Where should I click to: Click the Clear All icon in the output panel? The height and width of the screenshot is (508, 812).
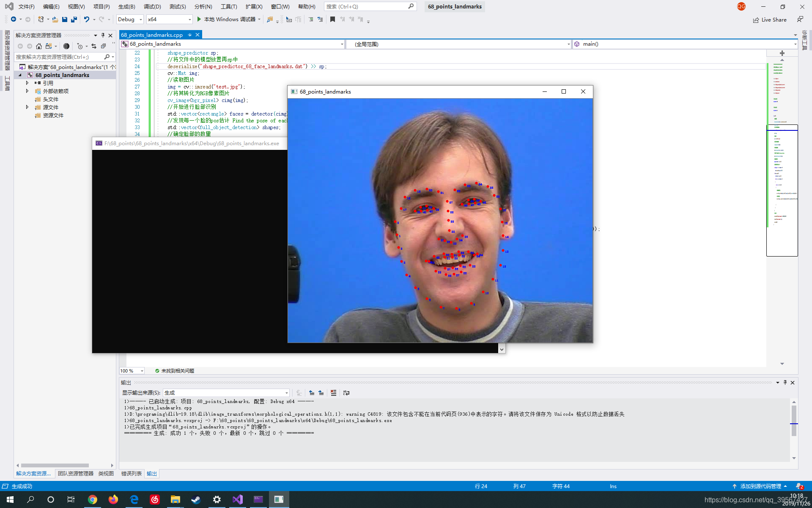[x=333, y=393]
